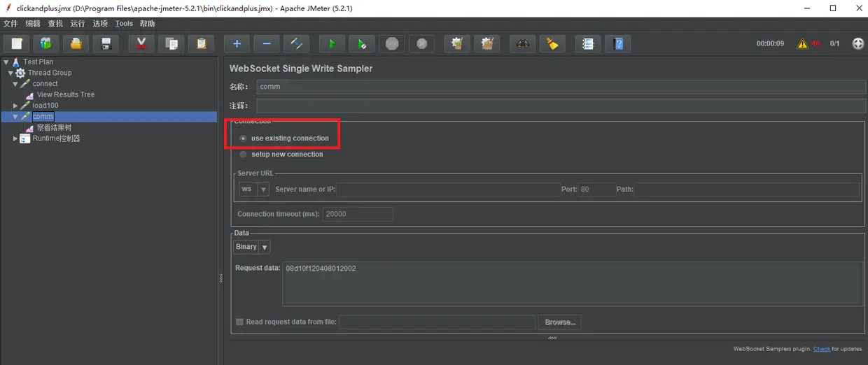Open the Function Helper list icon
Viewport: 868px width, 365px height.
click(x=588, y=43)
